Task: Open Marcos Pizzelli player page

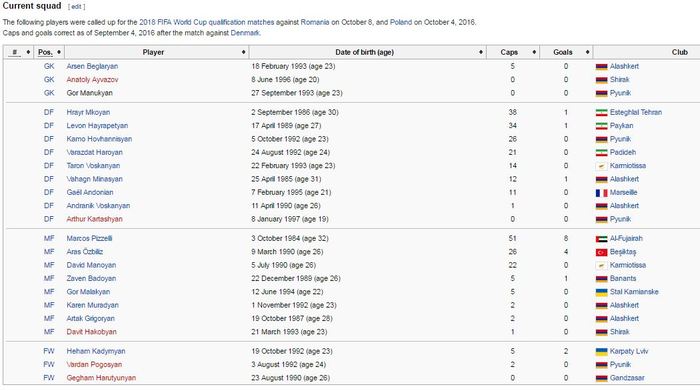Action: (x=89, y=238)
